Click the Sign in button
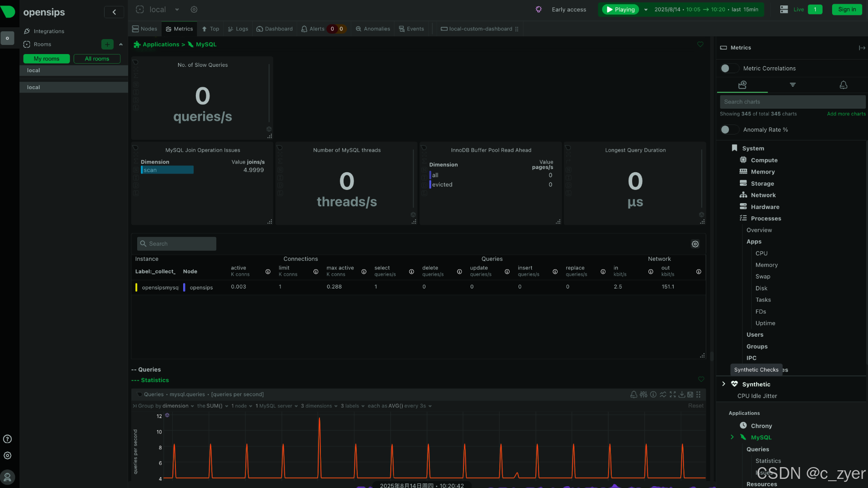 click(x=847, y=10)
